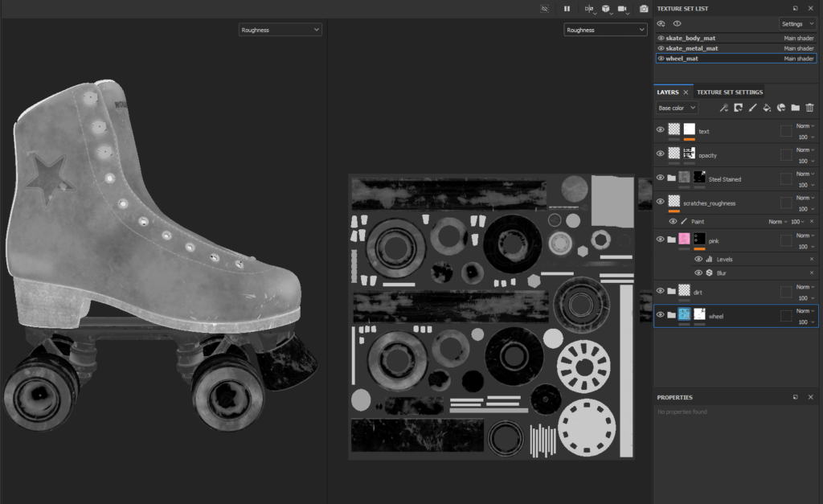Toggle visibility of the Steel Stained layer

coord(660,178)
